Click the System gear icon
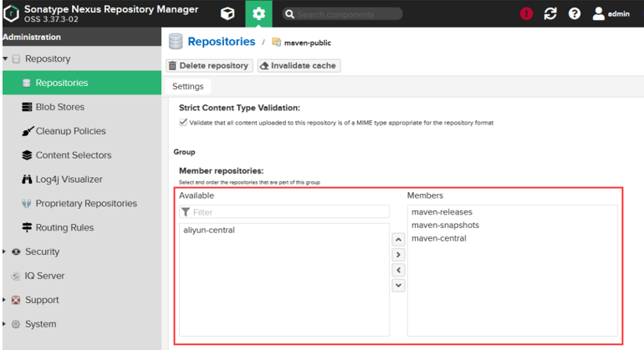 [x=16, y=324]
